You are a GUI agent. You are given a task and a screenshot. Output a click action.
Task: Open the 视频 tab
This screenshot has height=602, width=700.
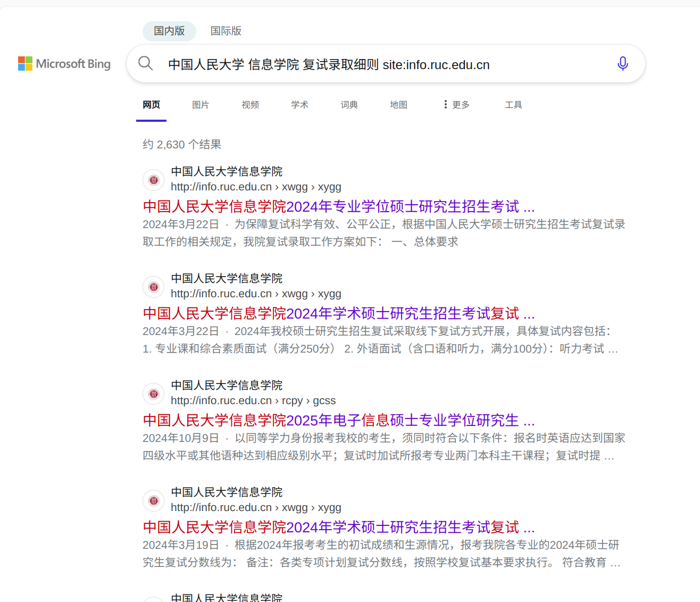pyautogui.click(x=250, y=105)
